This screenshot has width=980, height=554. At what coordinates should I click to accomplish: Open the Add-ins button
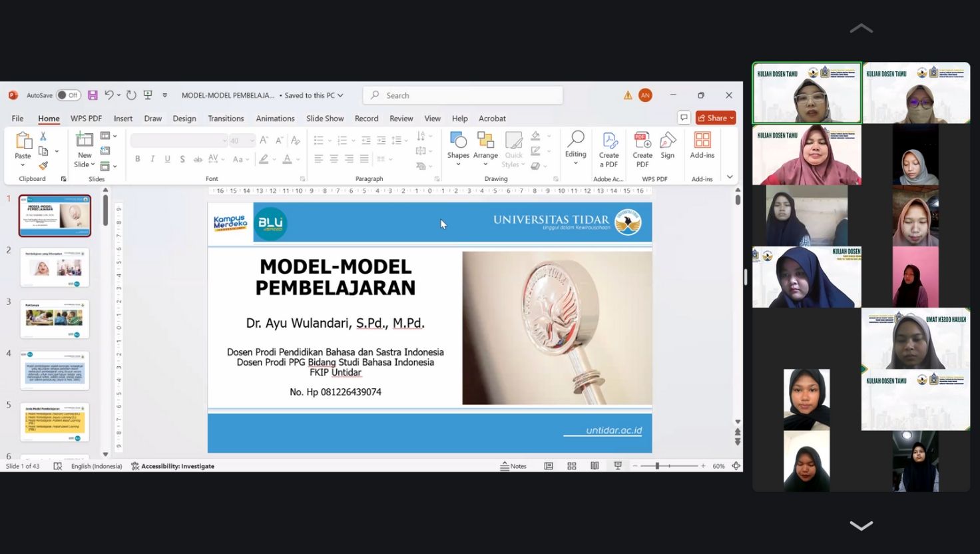point(702,146)
